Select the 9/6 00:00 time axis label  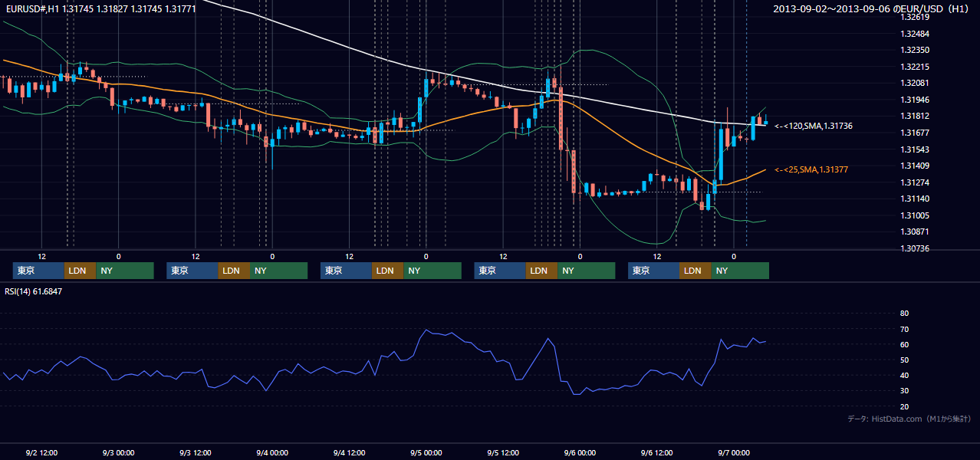pos(580,452)
